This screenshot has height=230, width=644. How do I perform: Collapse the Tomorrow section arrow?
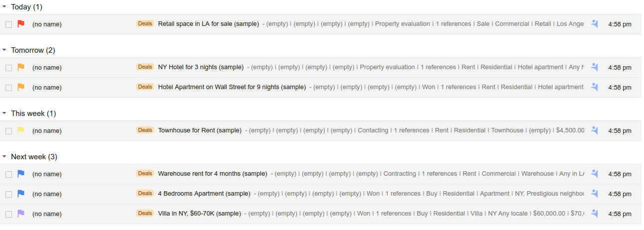point(4,50)
